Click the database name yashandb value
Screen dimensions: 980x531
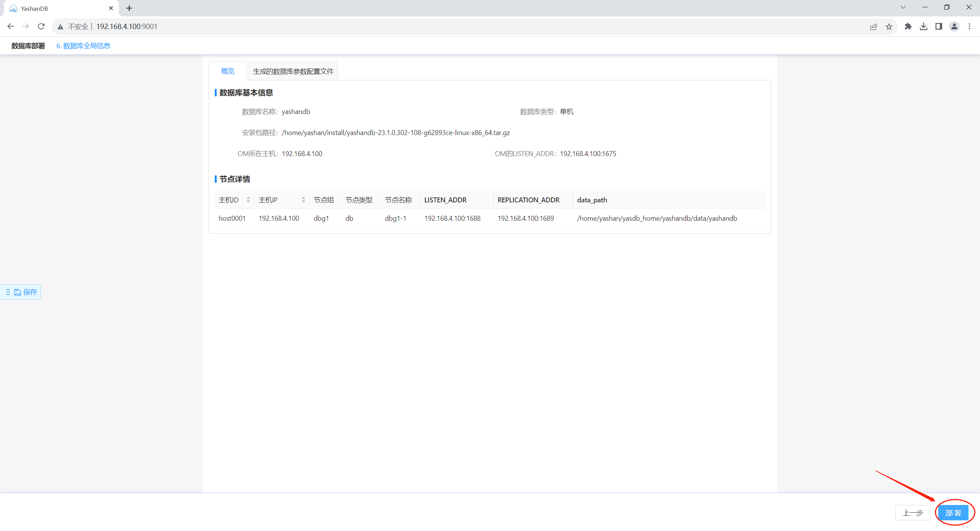point(296,111)
